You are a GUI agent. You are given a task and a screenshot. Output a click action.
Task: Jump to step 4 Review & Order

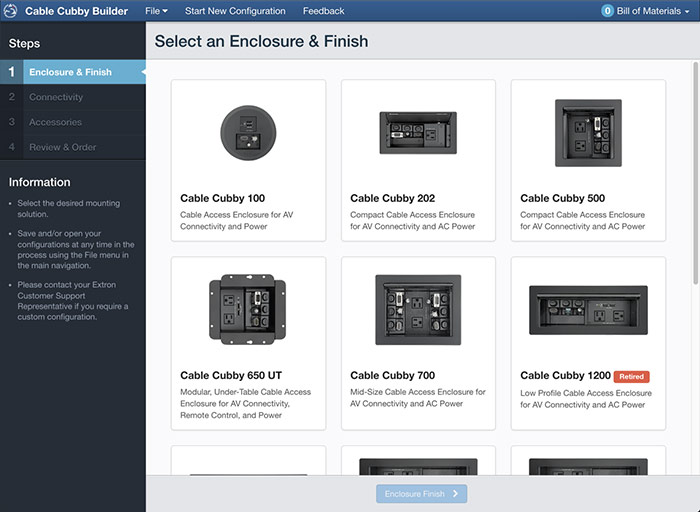point(73,147)
